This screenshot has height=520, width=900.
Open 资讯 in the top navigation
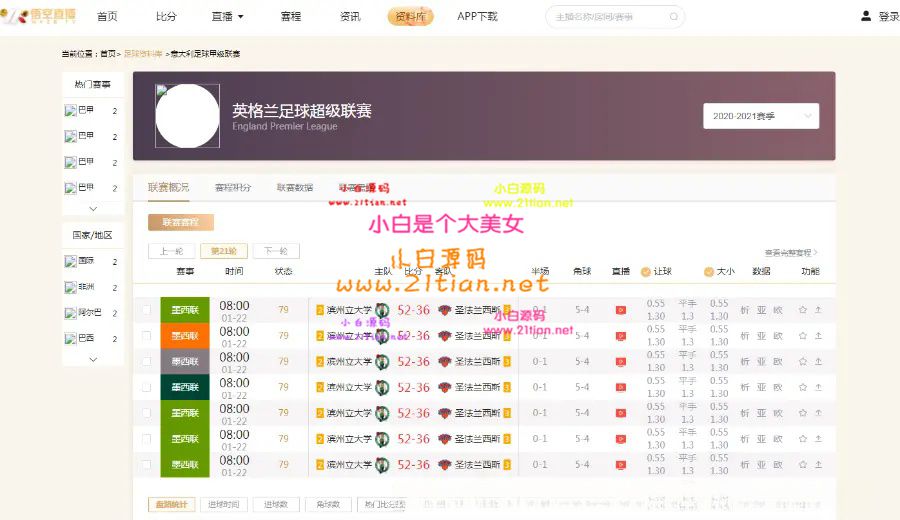350,17
